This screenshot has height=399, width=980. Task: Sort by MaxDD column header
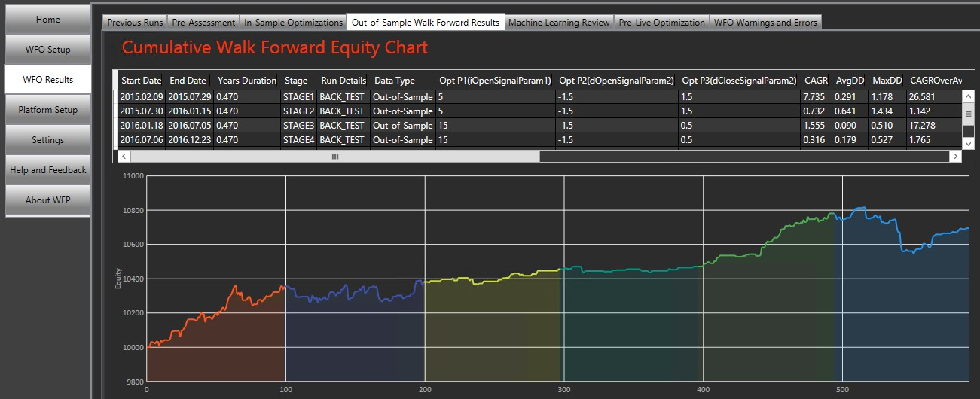click(x=887, y=81)
